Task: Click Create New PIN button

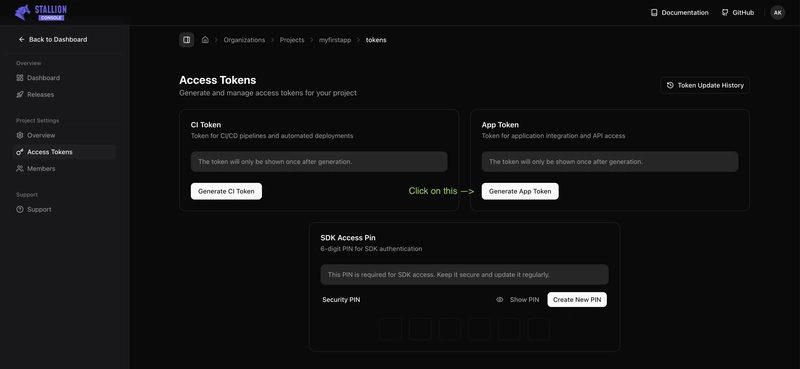Action: [577, 300]
